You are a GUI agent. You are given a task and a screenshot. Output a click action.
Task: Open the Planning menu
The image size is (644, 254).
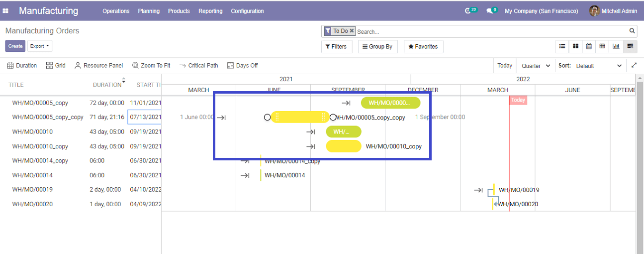(149, 11)
